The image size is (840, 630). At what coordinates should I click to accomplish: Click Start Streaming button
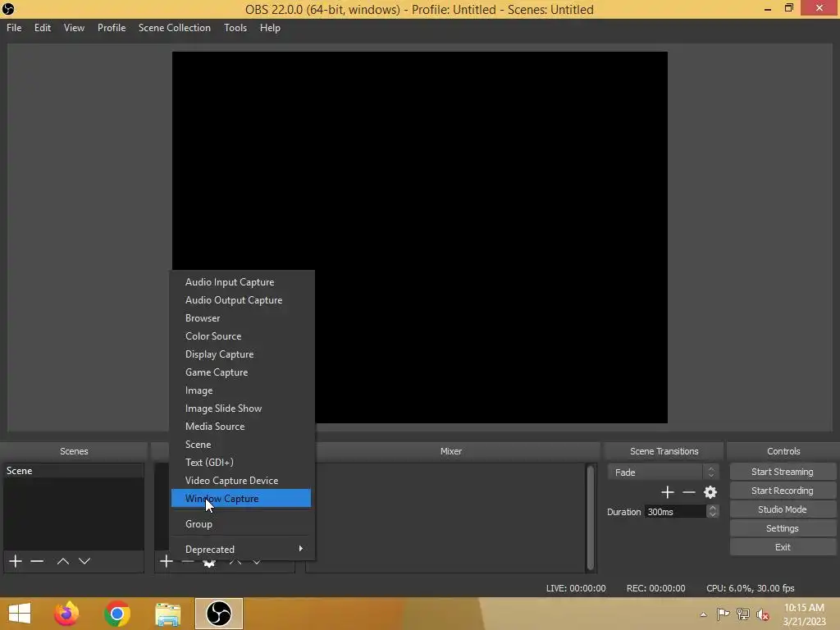pos(782,472)
